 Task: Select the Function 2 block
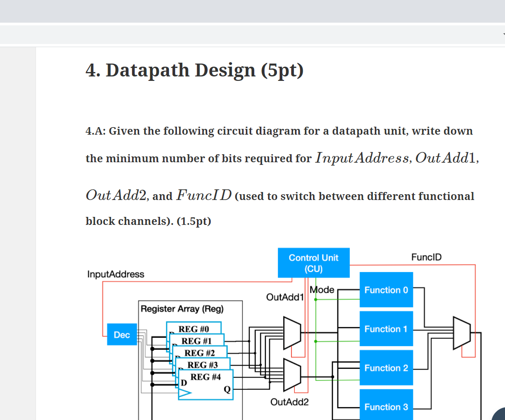pos(386,368)
